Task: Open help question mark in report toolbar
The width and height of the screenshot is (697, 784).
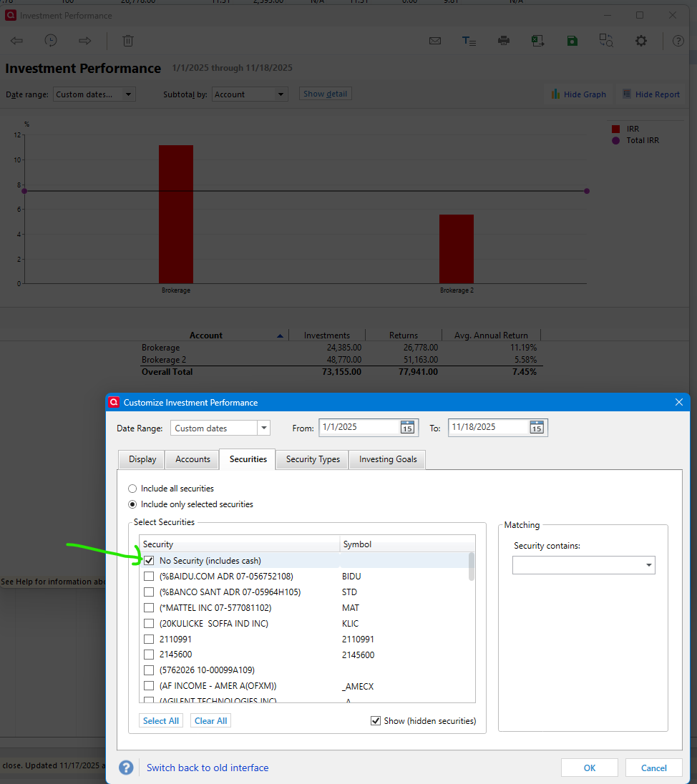Action: pyautogui.click(x=678, y=41)
